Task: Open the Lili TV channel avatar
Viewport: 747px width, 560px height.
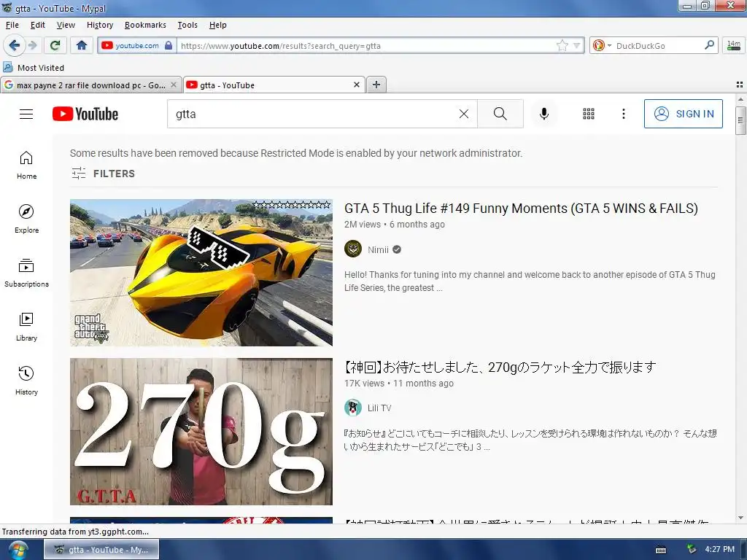Action: 353,408
